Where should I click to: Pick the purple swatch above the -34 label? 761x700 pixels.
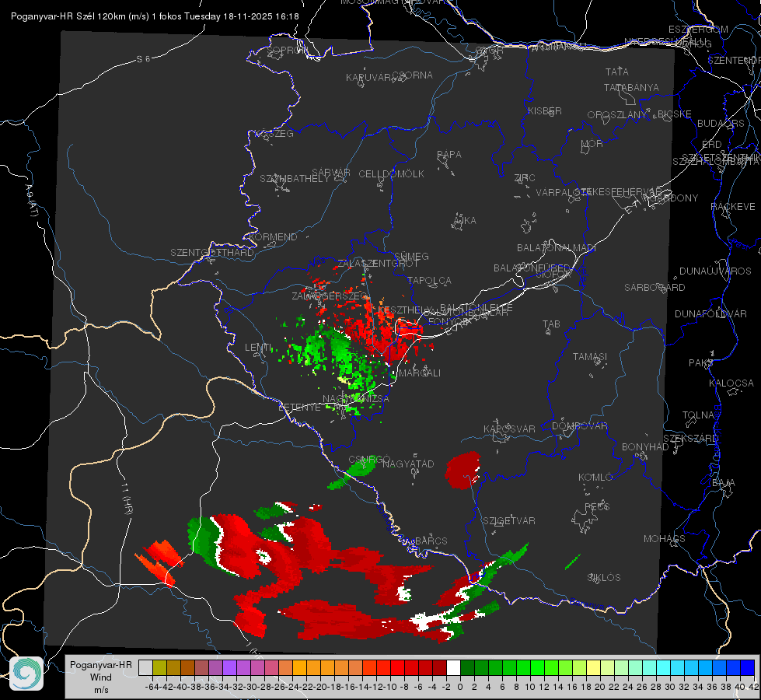[229, 667]
